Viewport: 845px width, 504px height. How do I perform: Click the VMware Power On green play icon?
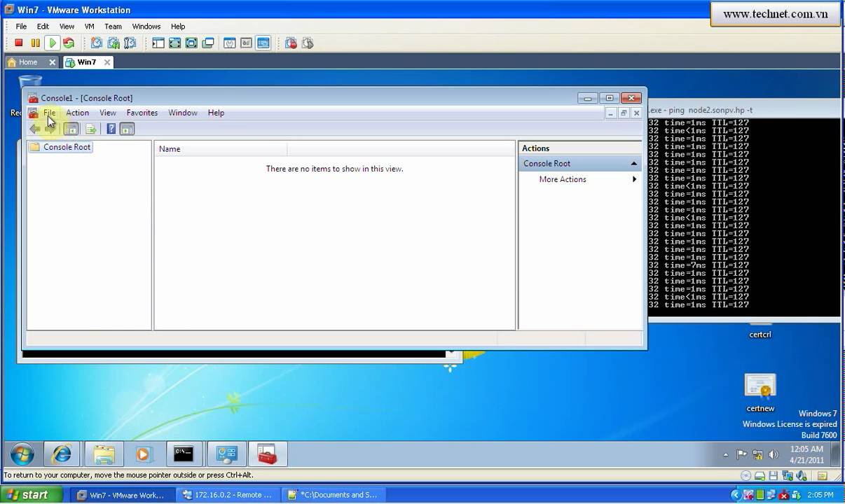(52, 43)
